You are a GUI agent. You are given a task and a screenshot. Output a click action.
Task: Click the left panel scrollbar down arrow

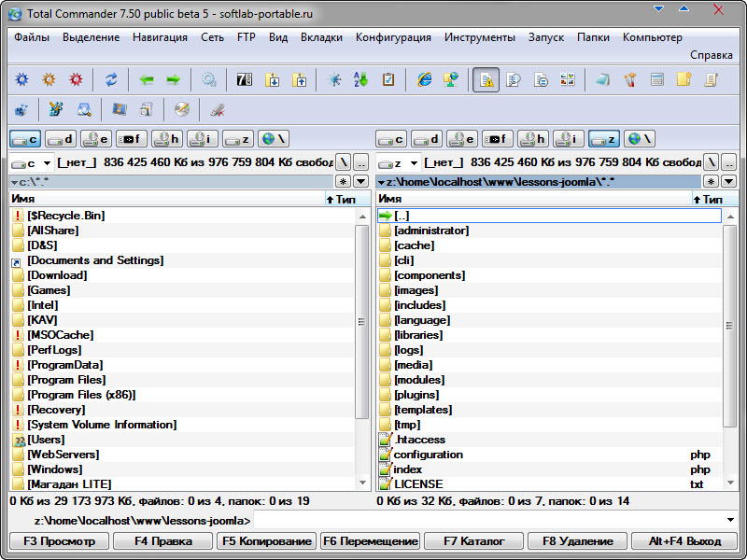click(362, 483)
